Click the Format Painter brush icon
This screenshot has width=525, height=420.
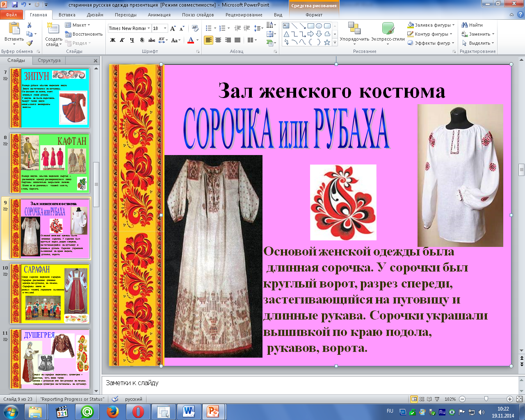(30, 43)
